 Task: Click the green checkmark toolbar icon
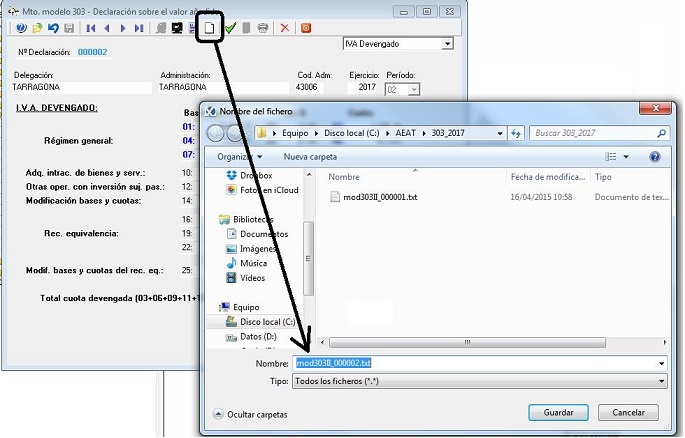pyautogui.click(x=230, y=28)
